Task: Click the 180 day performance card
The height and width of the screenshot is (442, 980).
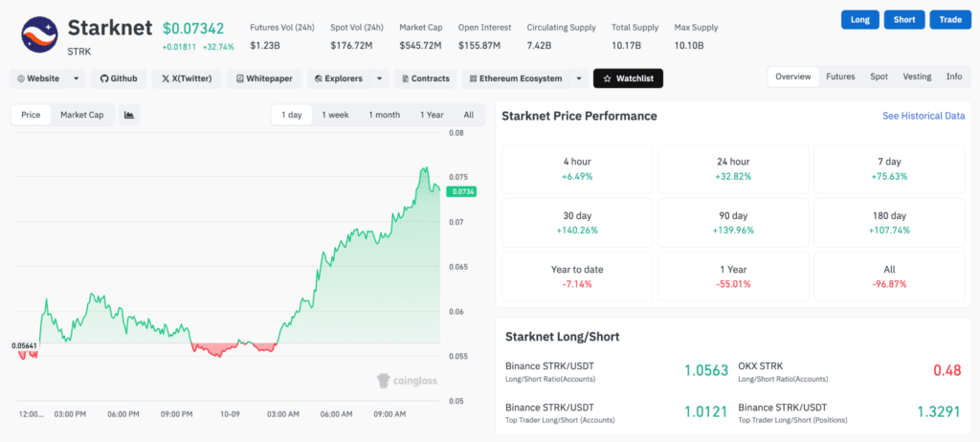Action: pos(889,223)
